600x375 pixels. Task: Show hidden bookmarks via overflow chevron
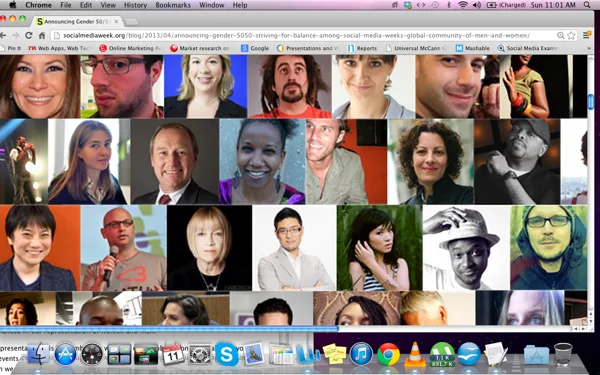(x=589, y=48)
